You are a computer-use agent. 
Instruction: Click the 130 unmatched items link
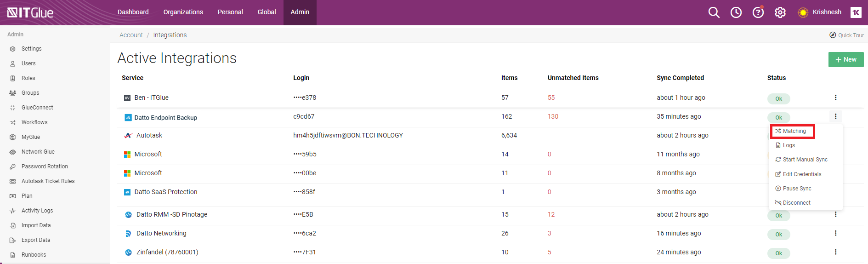(553, 116)
